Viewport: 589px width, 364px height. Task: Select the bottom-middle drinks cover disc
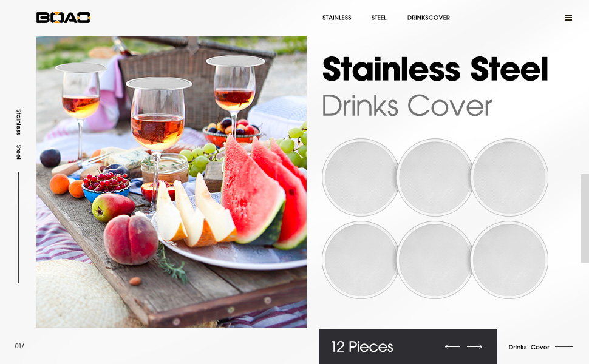click(x=435, y=260)
